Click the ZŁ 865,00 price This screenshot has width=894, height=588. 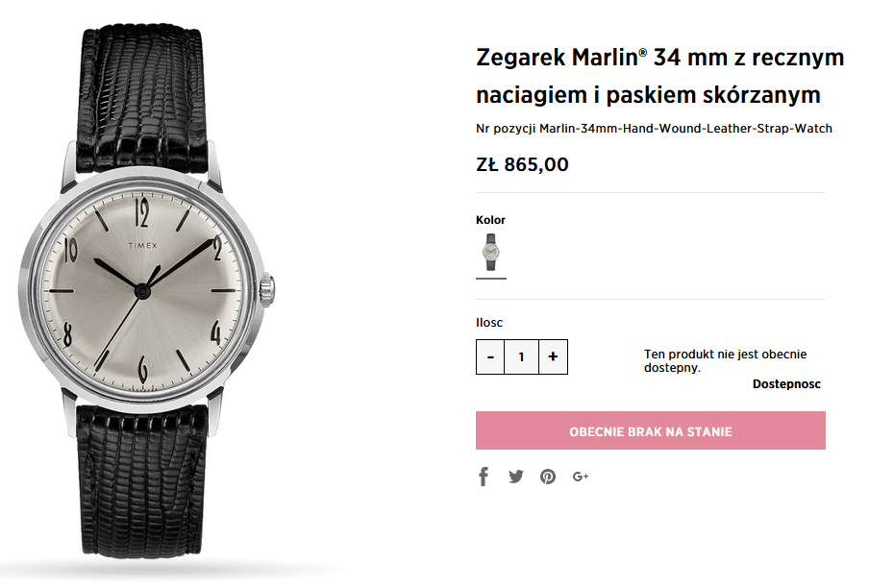click(522, 164)
